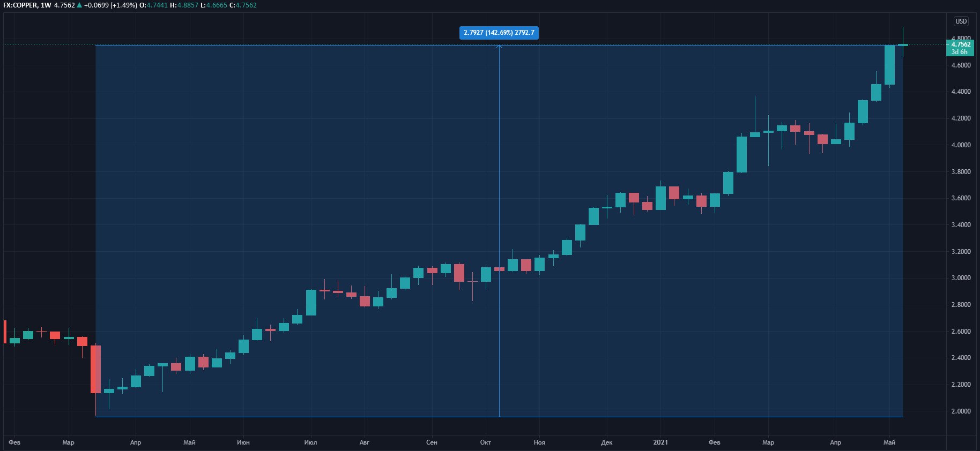The image size is (980, 451).
Task: Click the Сен label on time axis
Action: (x=432, y=442)
